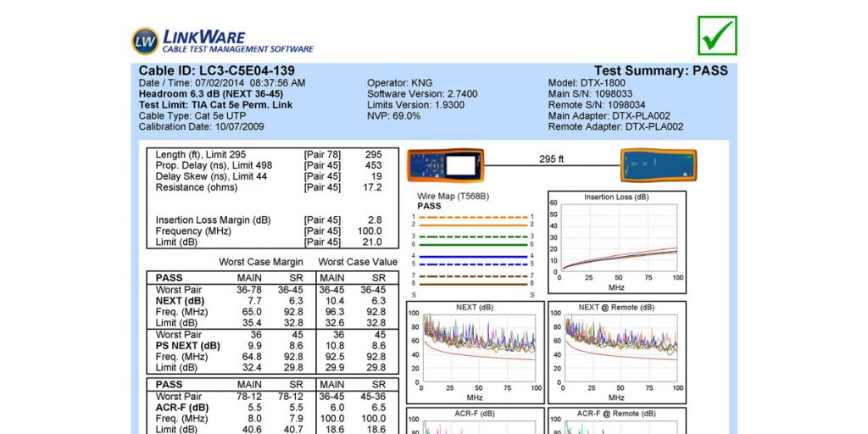Open the Insertion Loss (dB) graph
Viewport: 868px width, 434px height.
[617, 242]
